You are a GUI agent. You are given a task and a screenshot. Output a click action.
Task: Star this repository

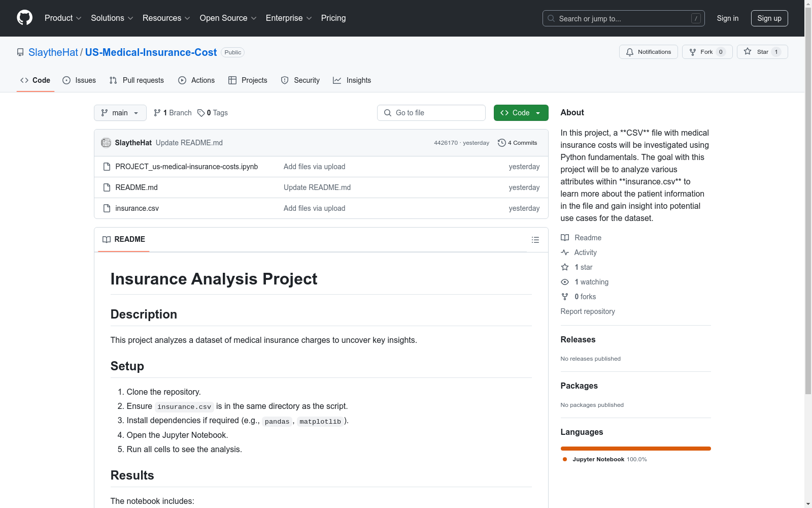tap(762, 52)
